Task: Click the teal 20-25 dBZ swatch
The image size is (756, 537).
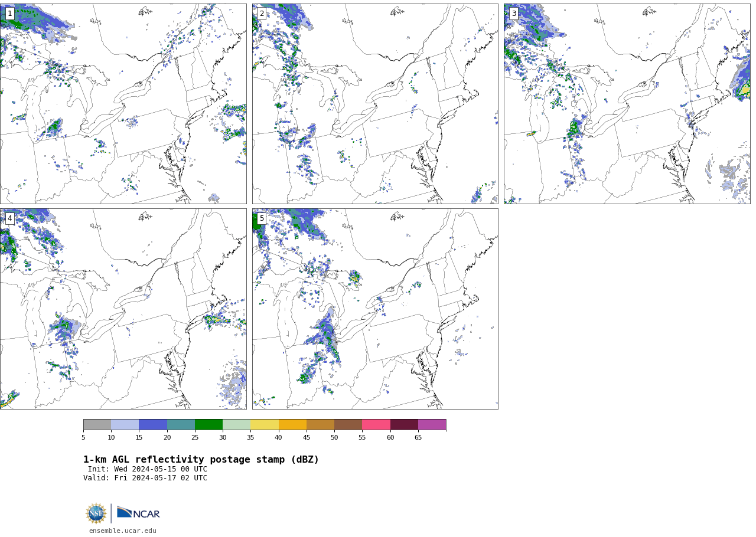Action: 181,425
